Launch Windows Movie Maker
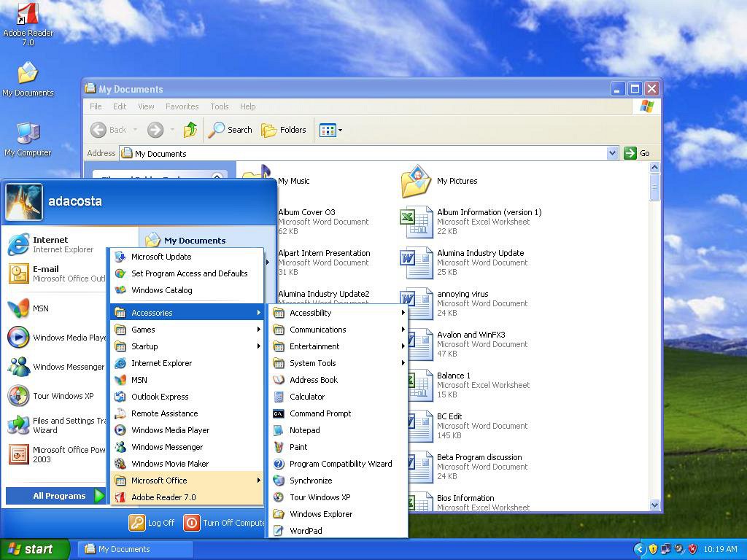Viewport: 747px width, 560px height. pyautogui.click(x=187, y=464)
